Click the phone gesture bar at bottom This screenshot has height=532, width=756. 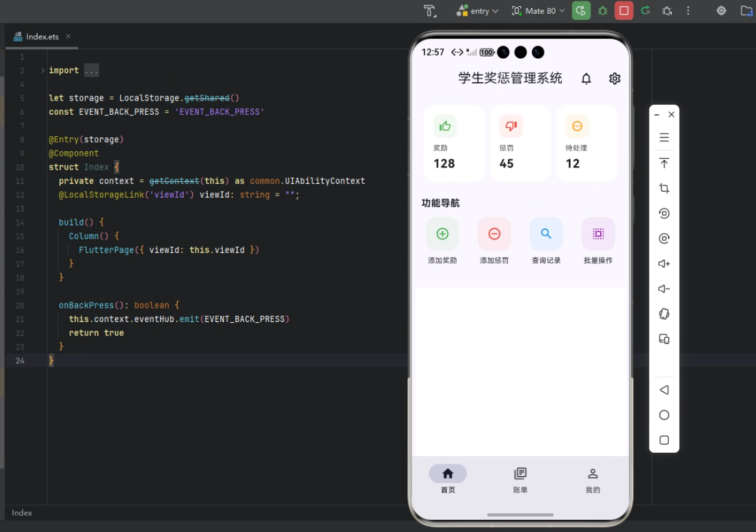[x=520, y=515]
